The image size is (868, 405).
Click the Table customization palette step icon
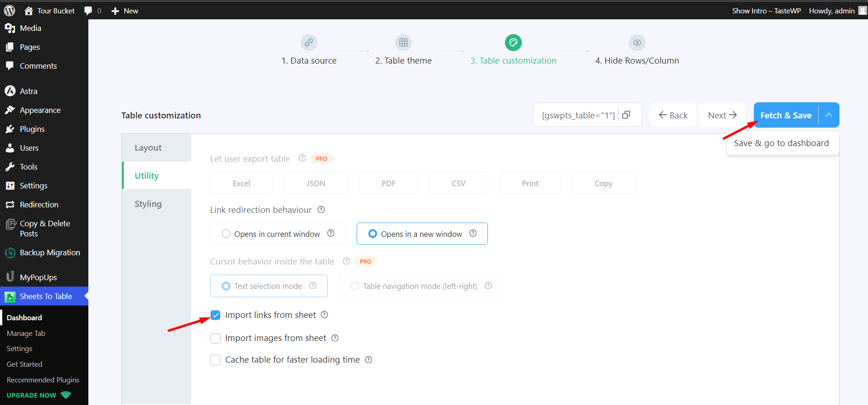tap(513, 42)
